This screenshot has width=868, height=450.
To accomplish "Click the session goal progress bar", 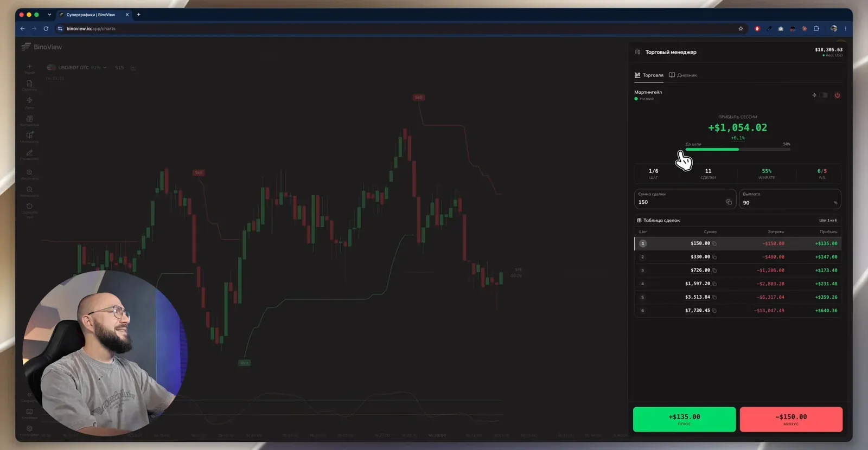I will point(738,149).
